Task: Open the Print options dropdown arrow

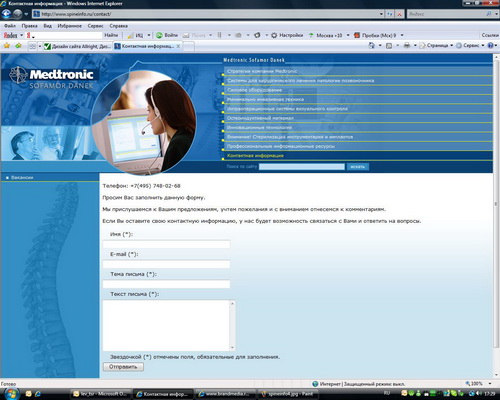Action: point(415,45)
